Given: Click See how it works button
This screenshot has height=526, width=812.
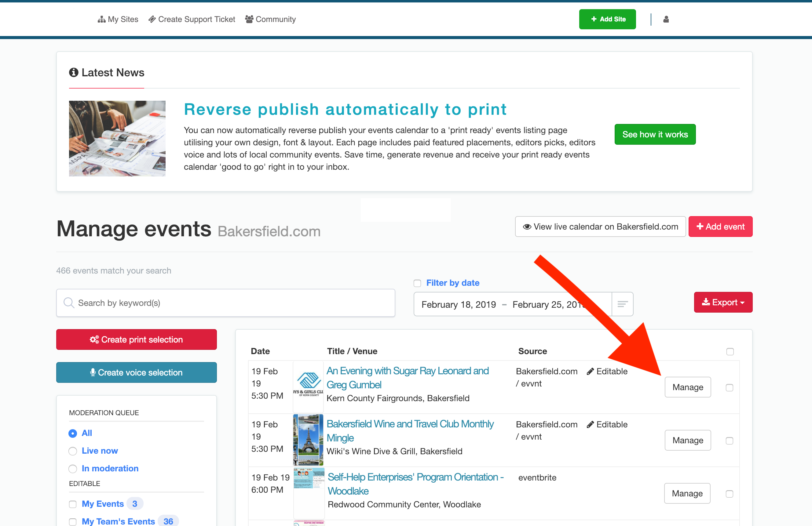Looking at the screenshot, I should click(655, 134).
